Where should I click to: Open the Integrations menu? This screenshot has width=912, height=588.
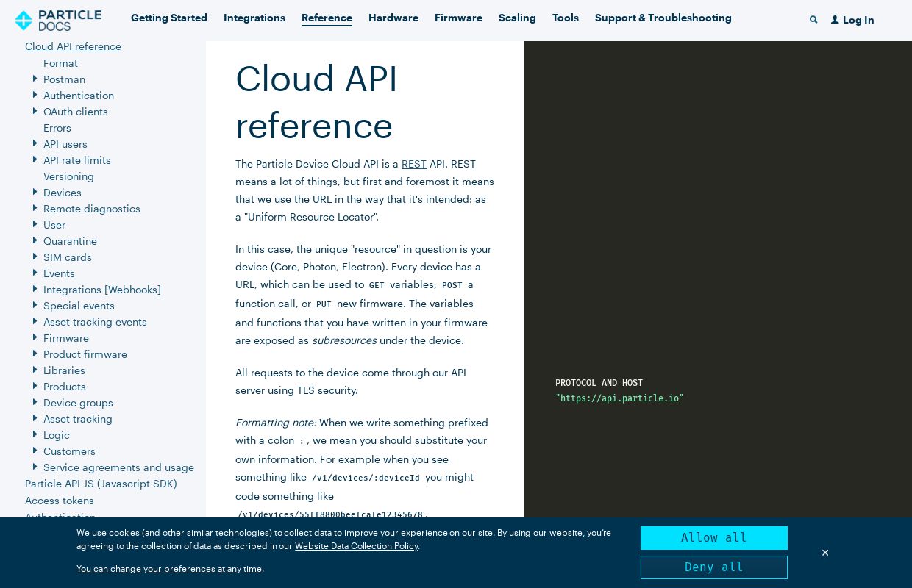click(254, 18)
